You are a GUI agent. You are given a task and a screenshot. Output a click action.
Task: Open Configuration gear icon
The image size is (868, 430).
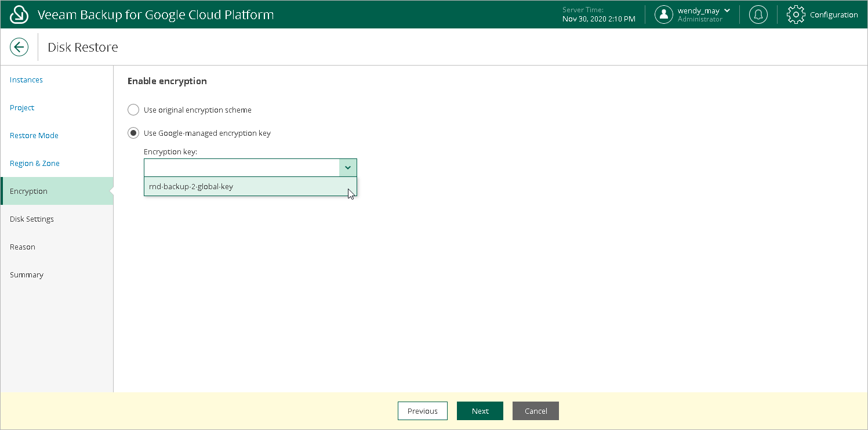click(796, 15)
